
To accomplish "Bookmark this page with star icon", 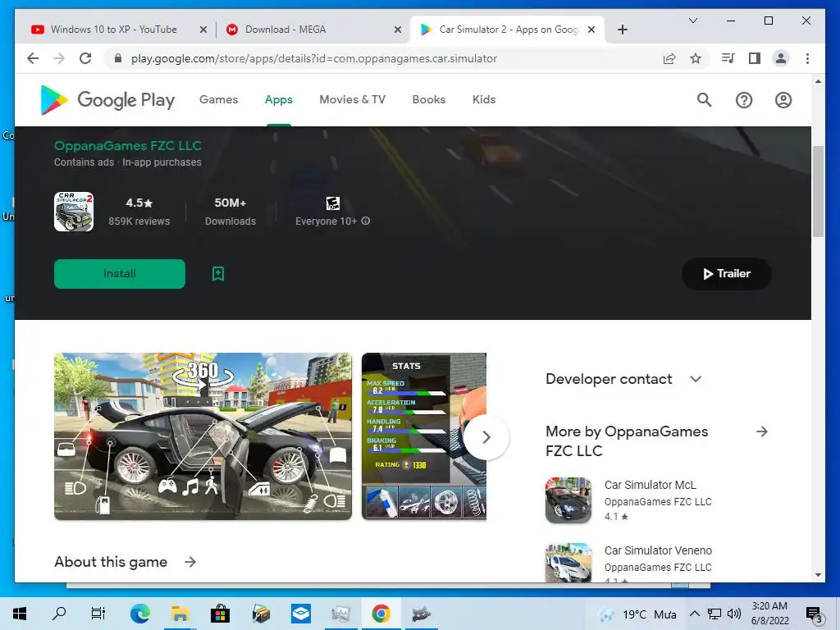I will coord(696,58).
